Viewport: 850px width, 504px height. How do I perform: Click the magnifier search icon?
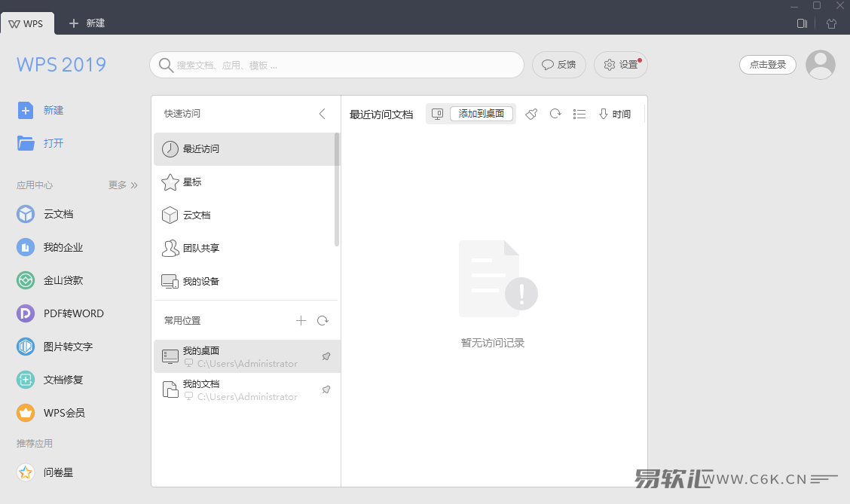(166, 65)
